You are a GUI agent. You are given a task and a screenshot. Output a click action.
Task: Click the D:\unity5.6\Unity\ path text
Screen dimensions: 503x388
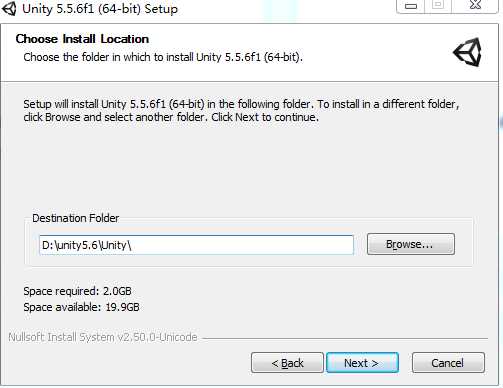[87, 245]
